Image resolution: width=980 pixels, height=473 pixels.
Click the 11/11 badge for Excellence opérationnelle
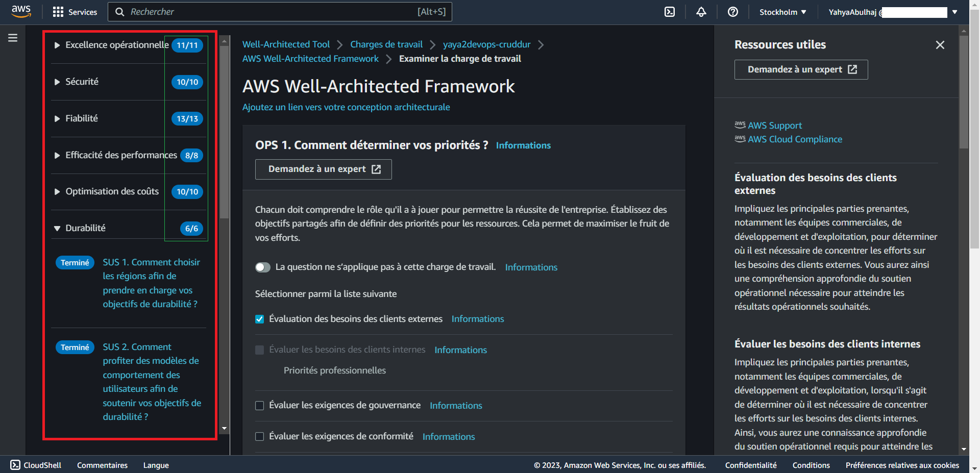click(x=187, y=45)
